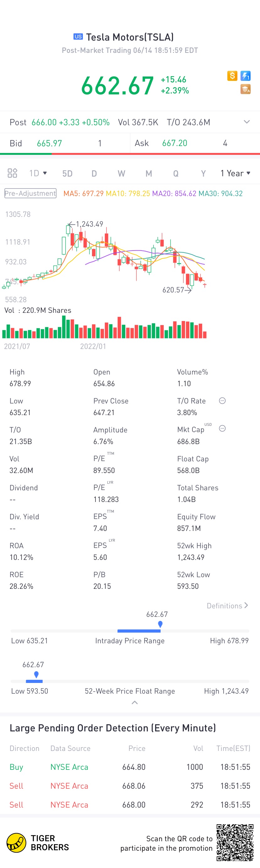Tap the info icon beside Mkt Cap

(x=222, y=428)
